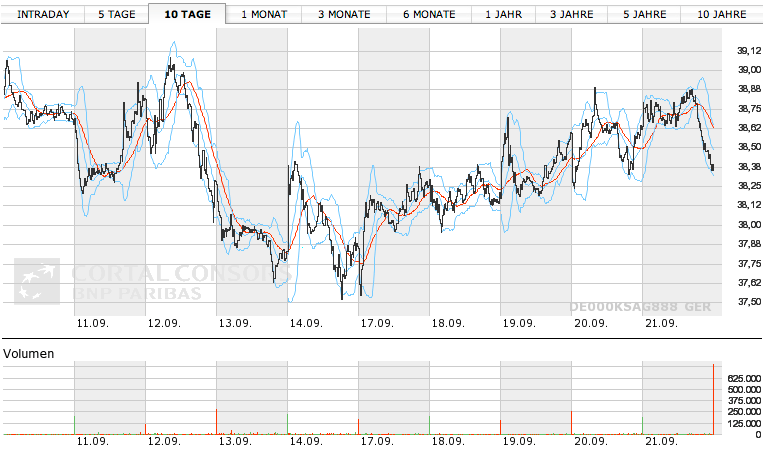Viewport: 767px width, 449px height.
Task: Open the 1 MONAT chart view
Action: [262, 14]
